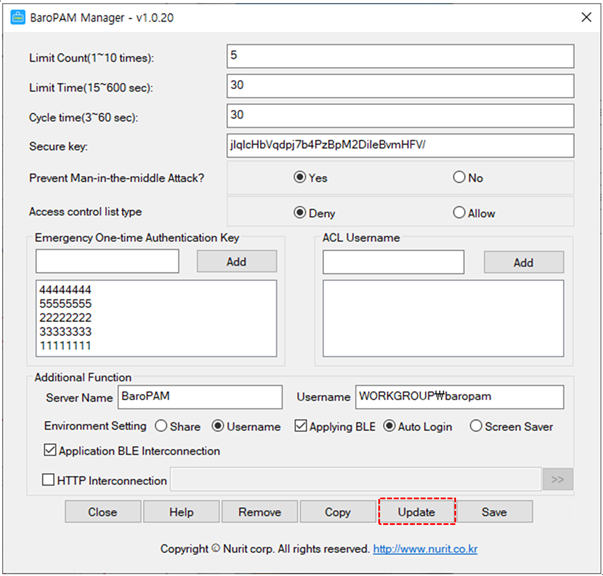Click the Username field with WORKGROUP value
This screenshot has width=603, height=576.
coord(460,397)
